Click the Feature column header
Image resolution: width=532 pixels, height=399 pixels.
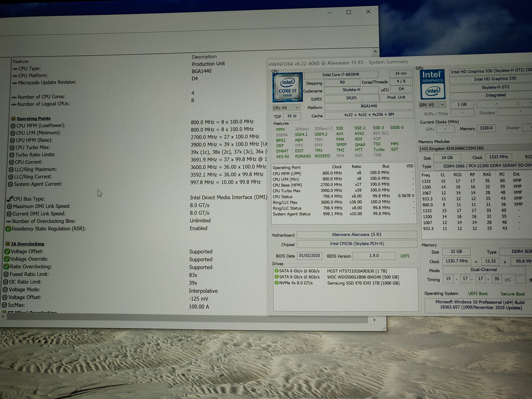21,62
